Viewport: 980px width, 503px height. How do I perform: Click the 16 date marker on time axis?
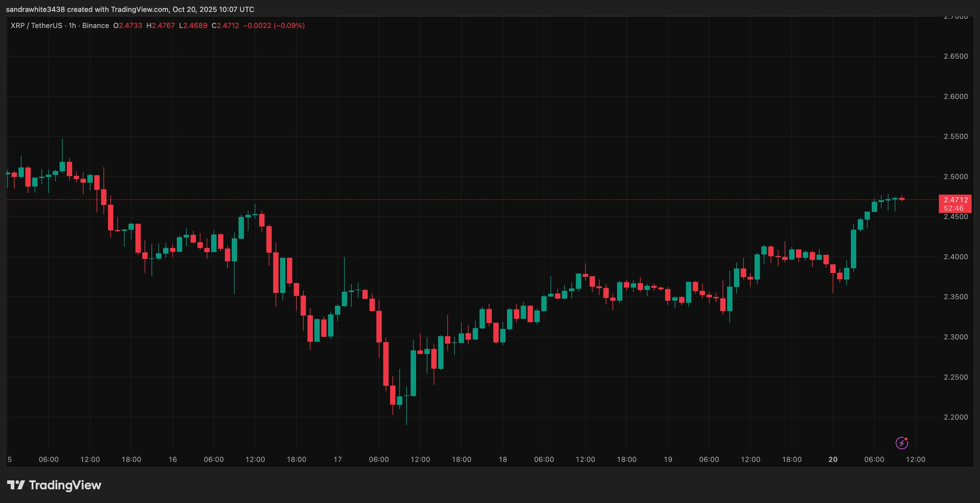[x=173, y=459]
